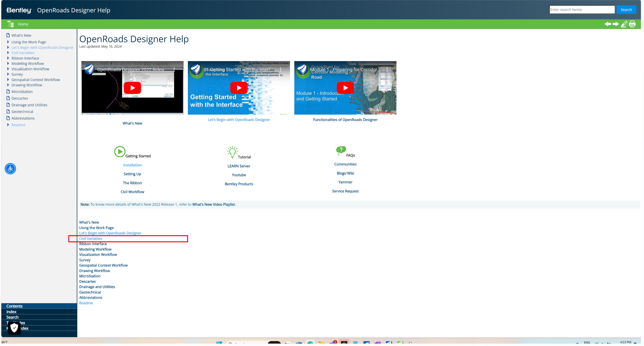Open the Service Request link
This screenshot has width=644, height=346.
pos(345,191)
